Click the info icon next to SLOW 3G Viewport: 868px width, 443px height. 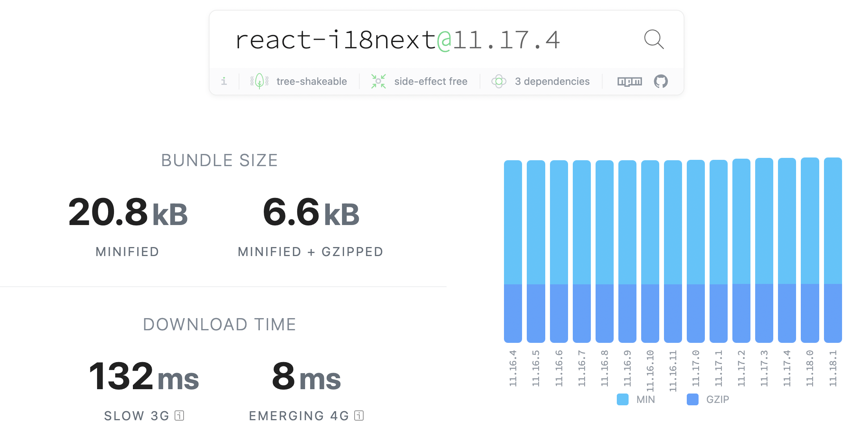(x=179, y=416)
